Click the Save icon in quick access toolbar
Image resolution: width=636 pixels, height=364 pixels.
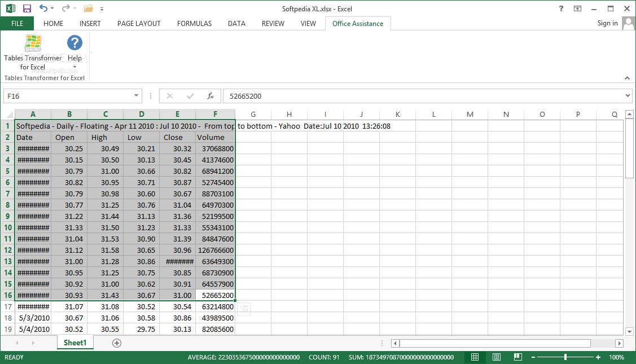coord(27,8)
